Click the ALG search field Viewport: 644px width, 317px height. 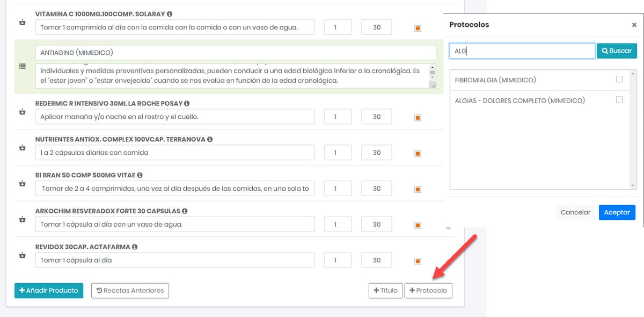[521, 51]
